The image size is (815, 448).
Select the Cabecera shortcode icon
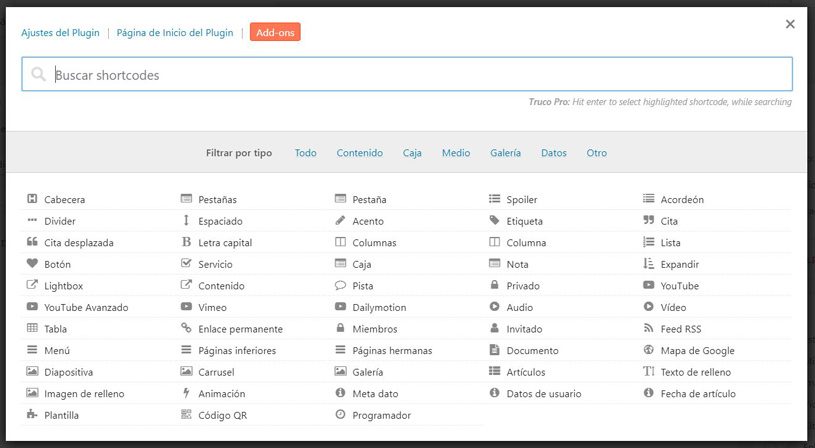(32, 199)
